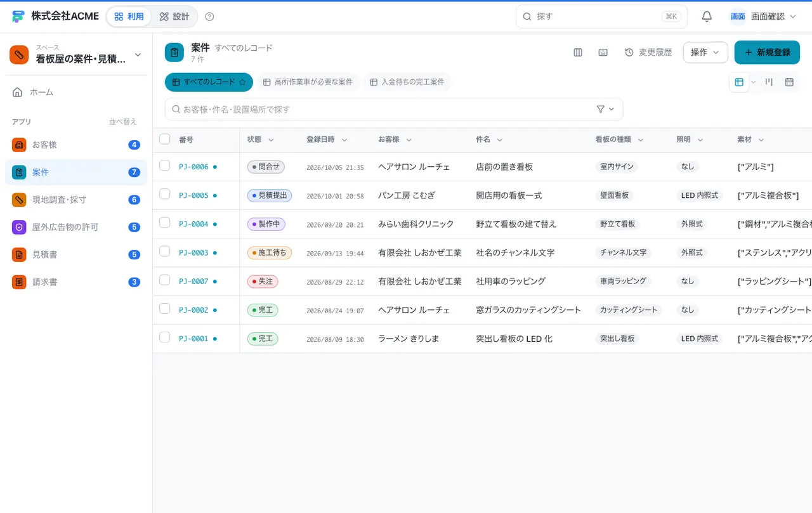The height and width of the screenshot is (513, 812).
Task: Click the 製作中 status badge
Action: point(266,224)
